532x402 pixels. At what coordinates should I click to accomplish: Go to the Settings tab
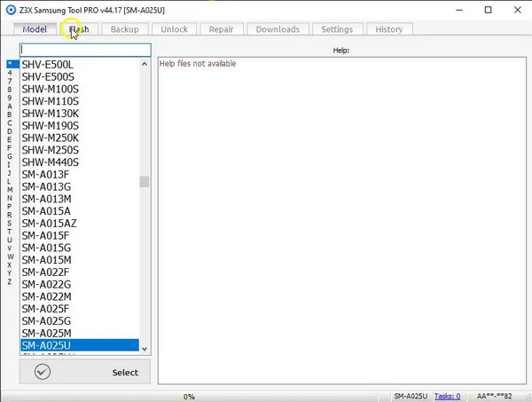[337, 29]
